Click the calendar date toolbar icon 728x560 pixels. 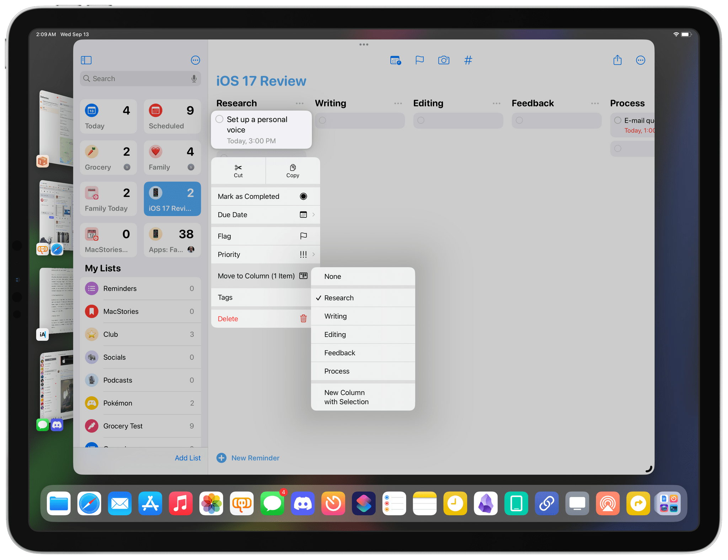coord(395,60)
